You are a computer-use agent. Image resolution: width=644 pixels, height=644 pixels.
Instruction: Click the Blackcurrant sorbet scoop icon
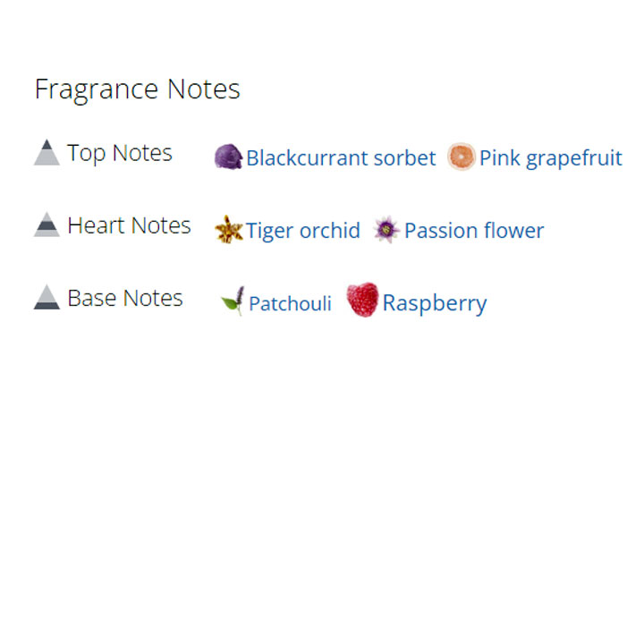tap(228, 157)
